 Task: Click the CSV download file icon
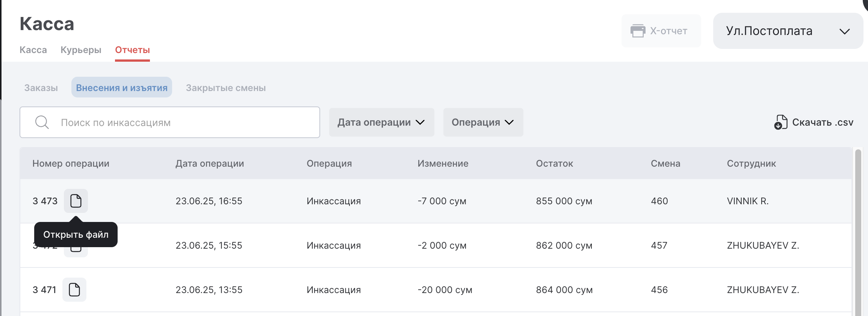[780, 122]
